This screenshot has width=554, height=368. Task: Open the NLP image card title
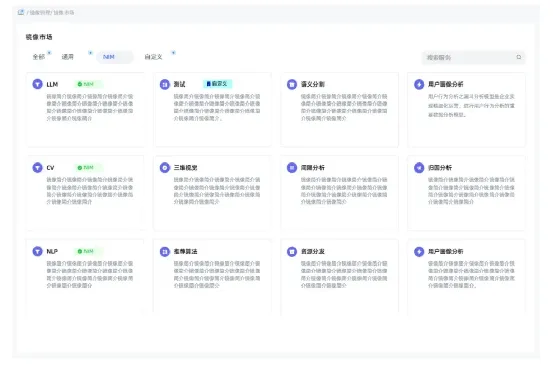click(x=52, y=251)
